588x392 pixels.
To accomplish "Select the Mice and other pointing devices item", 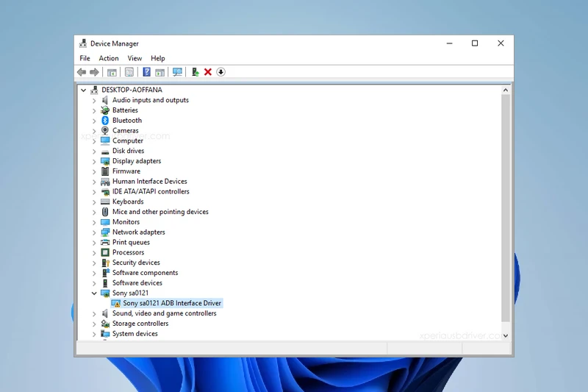I will (160, 212).
